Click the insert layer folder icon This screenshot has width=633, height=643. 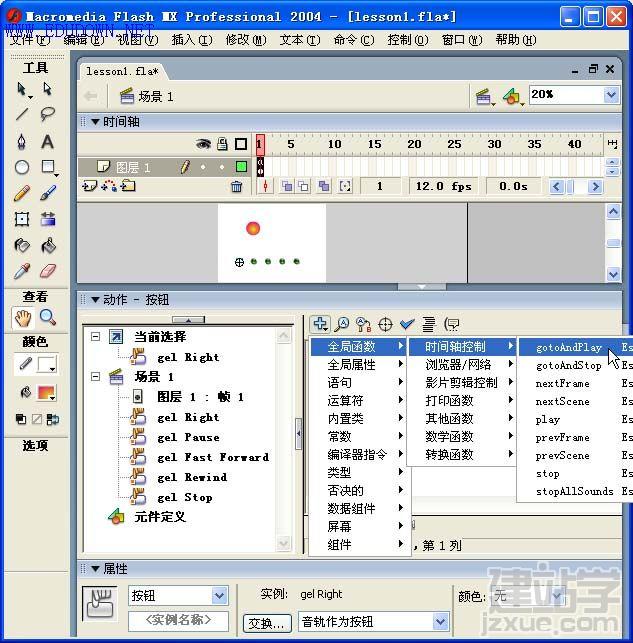128,187
